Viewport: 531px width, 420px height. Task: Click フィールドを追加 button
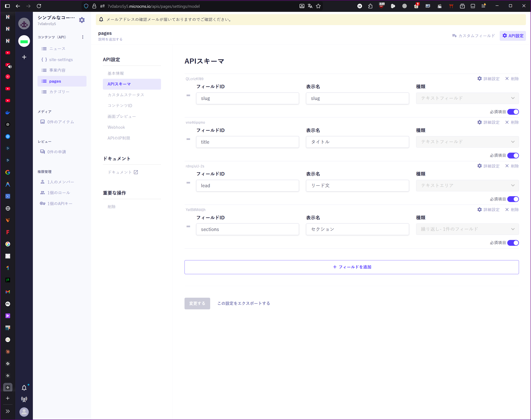tap(352, 267)
